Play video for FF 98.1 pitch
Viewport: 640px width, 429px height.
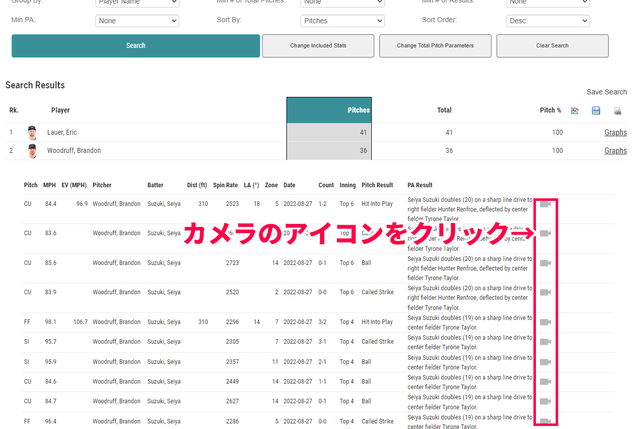[545, 322]
